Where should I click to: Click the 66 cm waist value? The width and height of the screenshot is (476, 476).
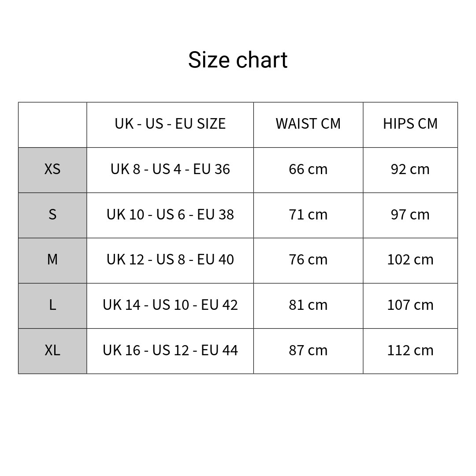pos(308,169)
